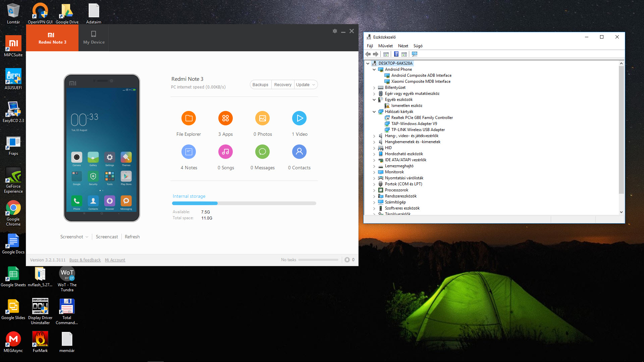Screen dimensions: 644x362
Task: Collapse the Hálózati kártyák node
Action: pos(374,112)
